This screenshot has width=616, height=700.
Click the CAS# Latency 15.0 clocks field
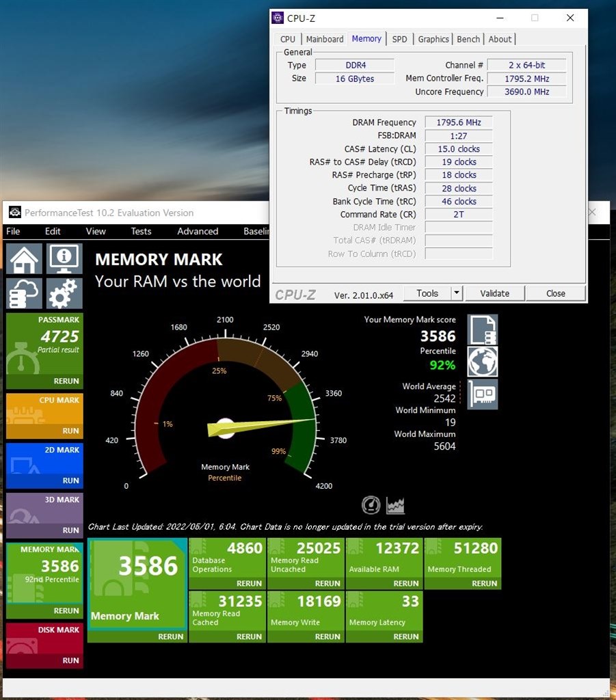click(x=459, y=148)
